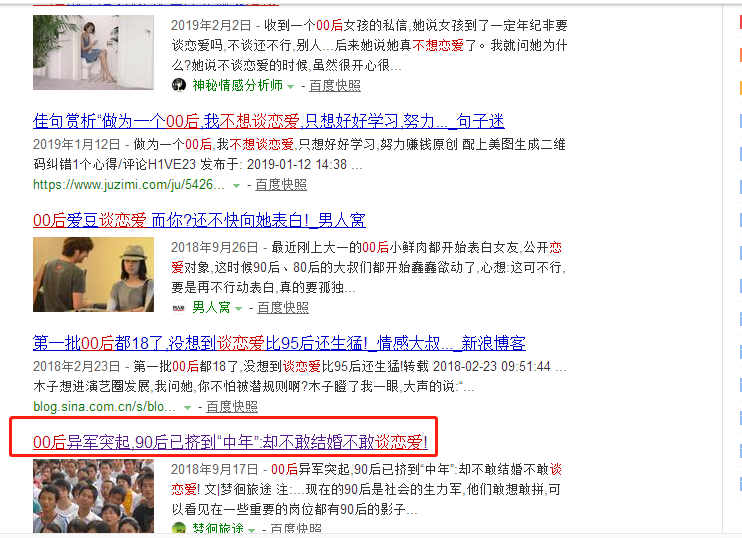This screenshot has height=538, width=742.
Task: Click 百度快照 link after juzimi URL
Action: 281,185
